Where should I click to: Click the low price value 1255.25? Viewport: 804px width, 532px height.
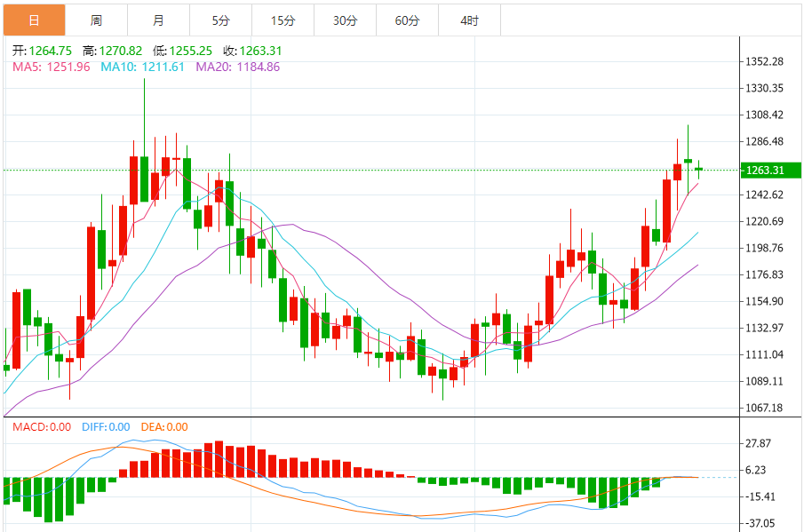pos(191,51)
